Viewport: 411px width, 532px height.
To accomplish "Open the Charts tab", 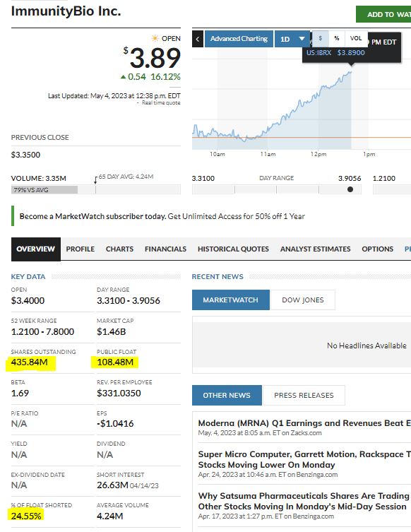I will (119, 249).
